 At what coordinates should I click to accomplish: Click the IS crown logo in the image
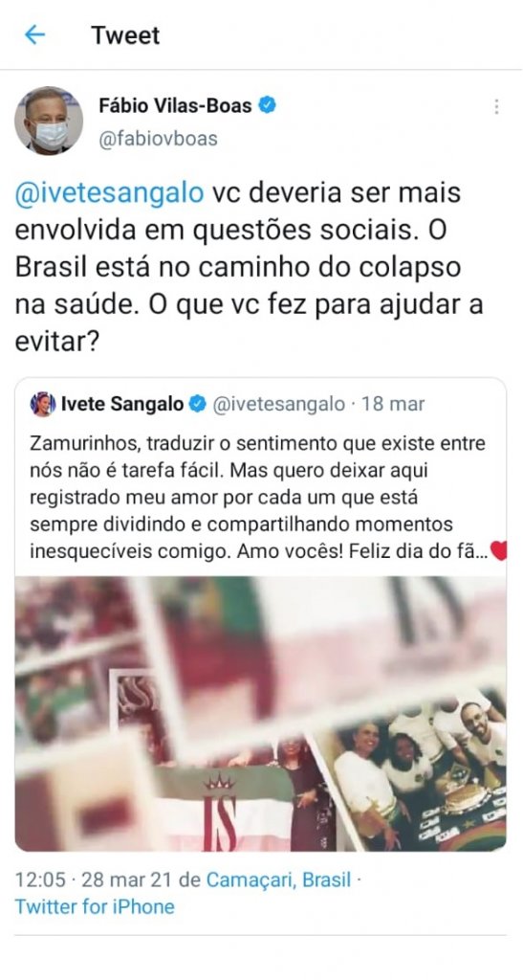pos(220,811)
